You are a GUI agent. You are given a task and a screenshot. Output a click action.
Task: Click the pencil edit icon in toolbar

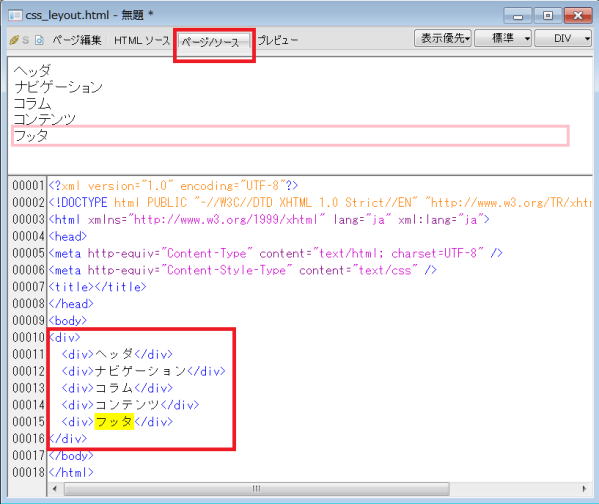(x=14, y=40)
